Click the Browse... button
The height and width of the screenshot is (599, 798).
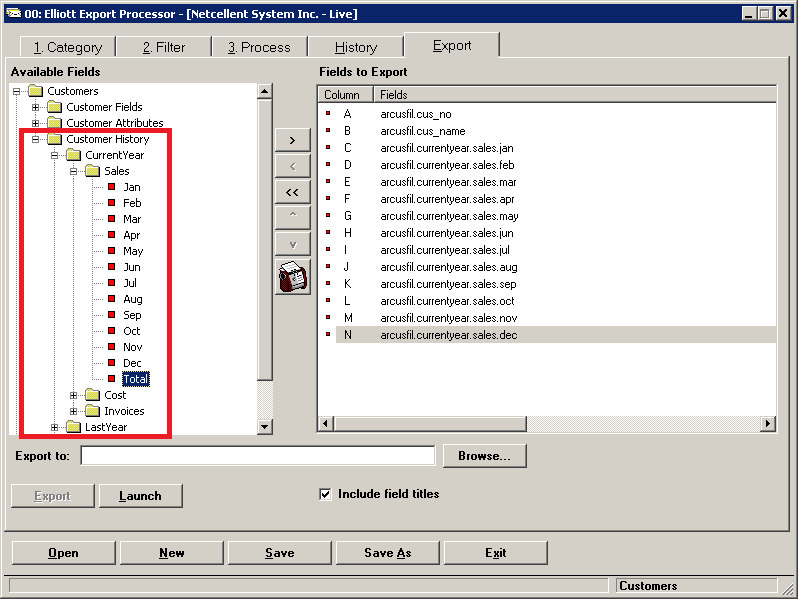(x=484, y=456)
